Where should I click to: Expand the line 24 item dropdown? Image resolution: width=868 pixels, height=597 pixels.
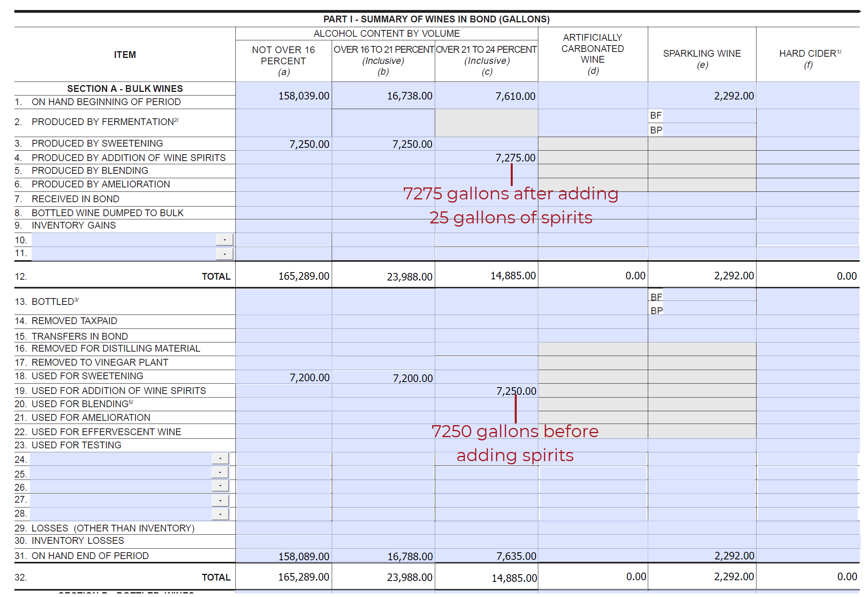(x=220, y=458)
